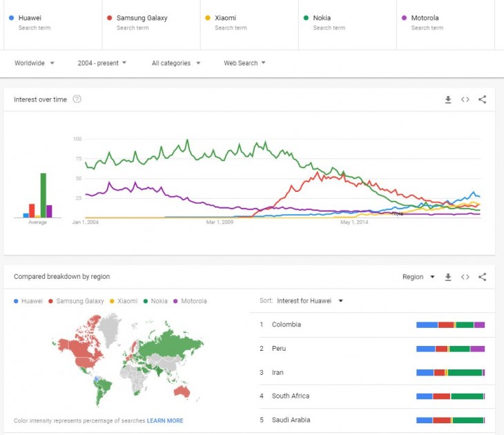This screenshot has width=504, height=435.
Task: Click the Iran comparison color bar
Action: [x=450, y=373]
